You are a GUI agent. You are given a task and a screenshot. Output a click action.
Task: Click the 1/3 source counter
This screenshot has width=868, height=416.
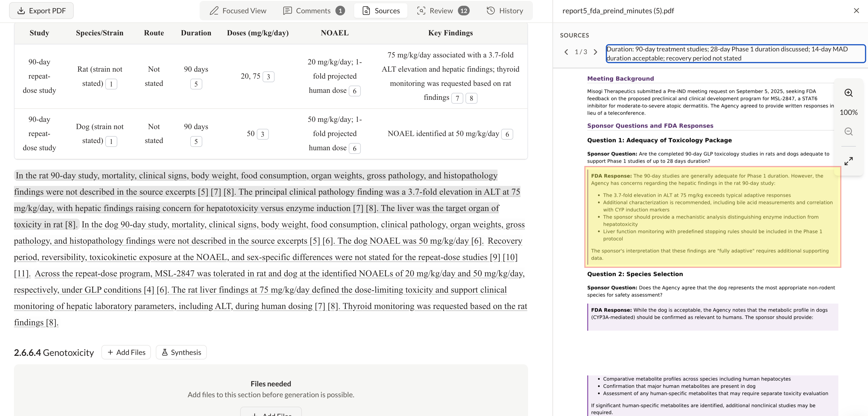tap(581, 52)
